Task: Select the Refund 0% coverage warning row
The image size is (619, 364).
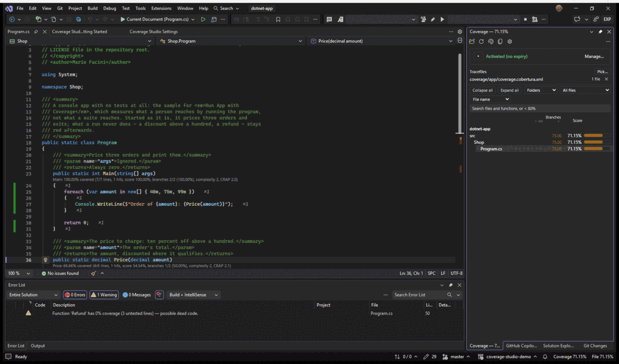Action: coord(234,313)
